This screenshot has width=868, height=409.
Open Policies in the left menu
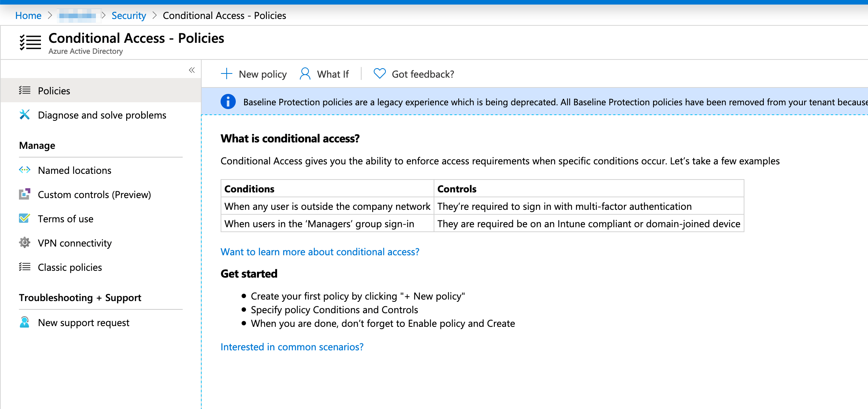54,91
